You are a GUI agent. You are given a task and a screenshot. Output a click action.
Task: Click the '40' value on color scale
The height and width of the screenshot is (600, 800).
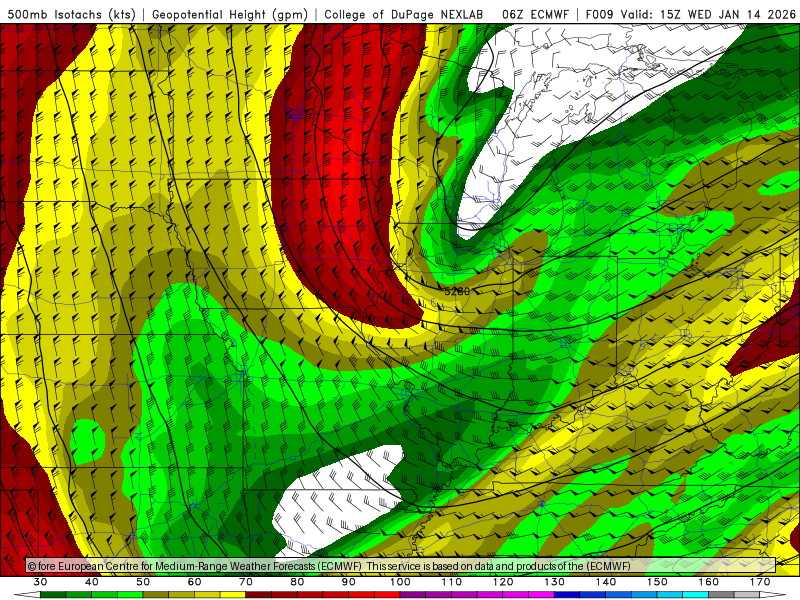coord(92,582)
